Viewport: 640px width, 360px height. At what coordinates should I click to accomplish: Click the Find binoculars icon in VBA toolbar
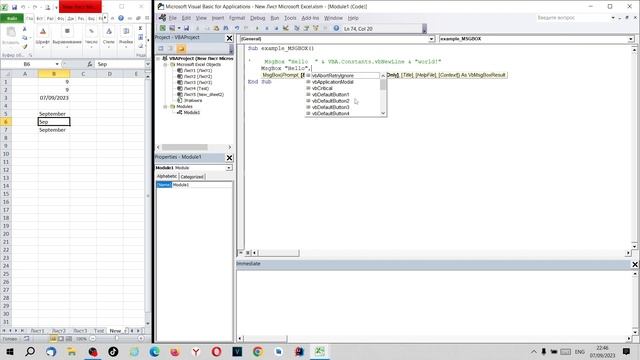click(x=226, y=28)
